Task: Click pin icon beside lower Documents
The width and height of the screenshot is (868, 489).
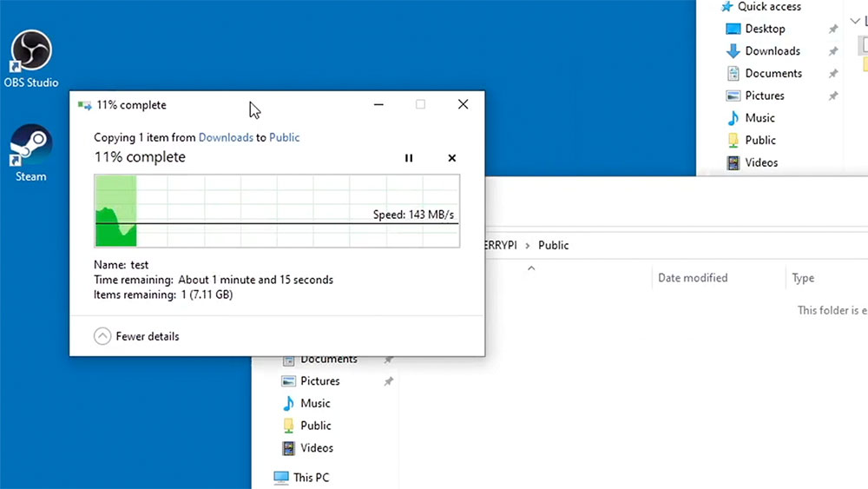Action: [389, 360]
